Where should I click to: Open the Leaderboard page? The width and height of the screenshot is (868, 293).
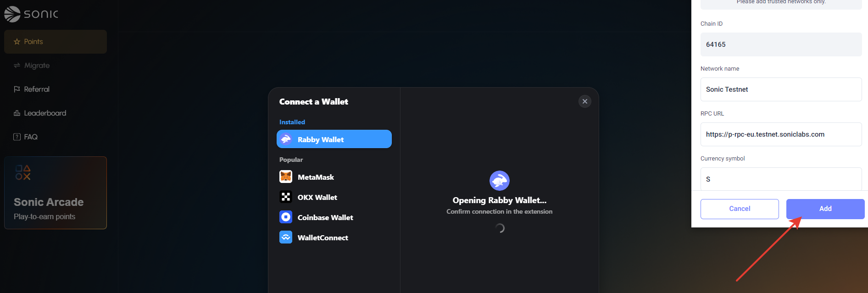click(x=45, y=113)
